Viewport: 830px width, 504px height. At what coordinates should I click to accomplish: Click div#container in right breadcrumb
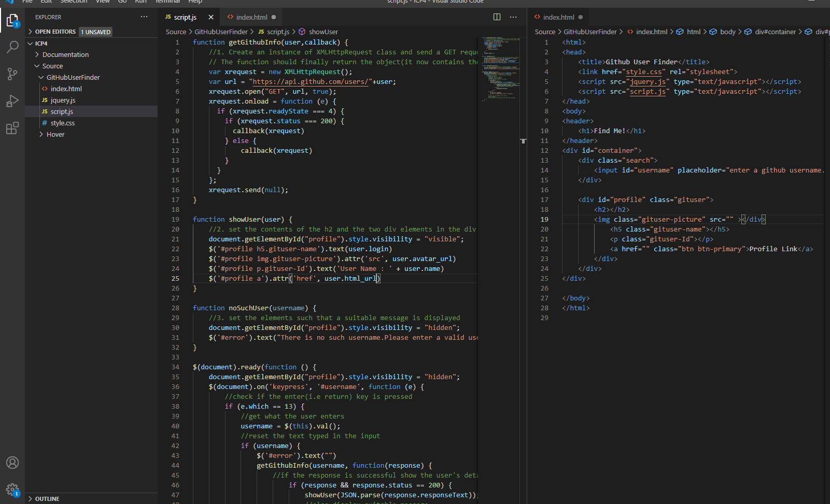(x=775, y=32)
